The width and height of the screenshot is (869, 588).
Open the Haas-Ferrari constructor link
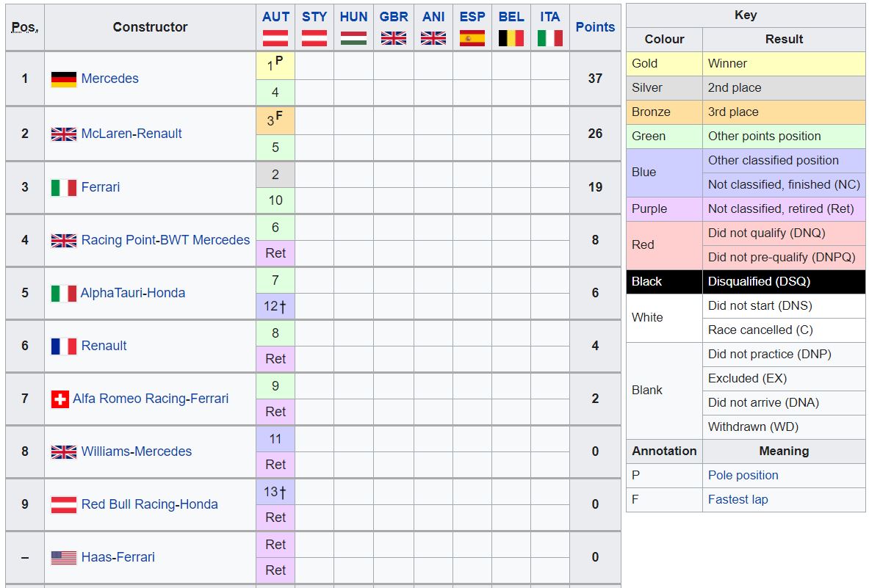118,557
